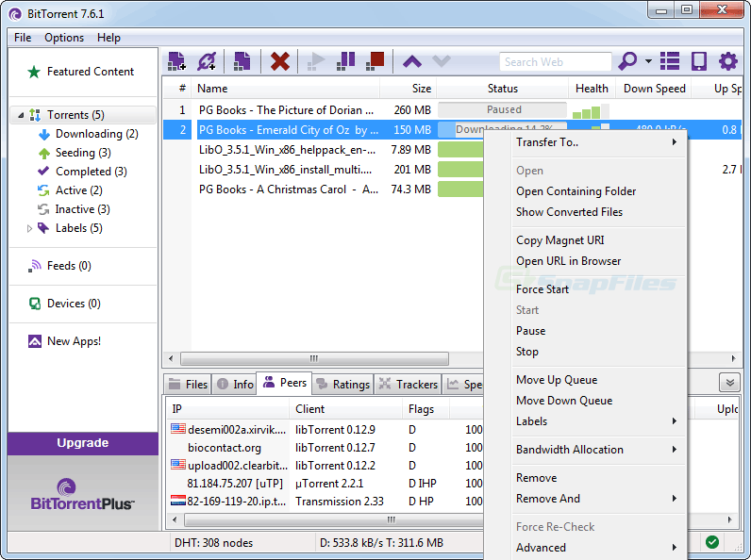Viewport: 751px width, 560px height.
Task: Switch to the Trackers tab
Action: 409,384
